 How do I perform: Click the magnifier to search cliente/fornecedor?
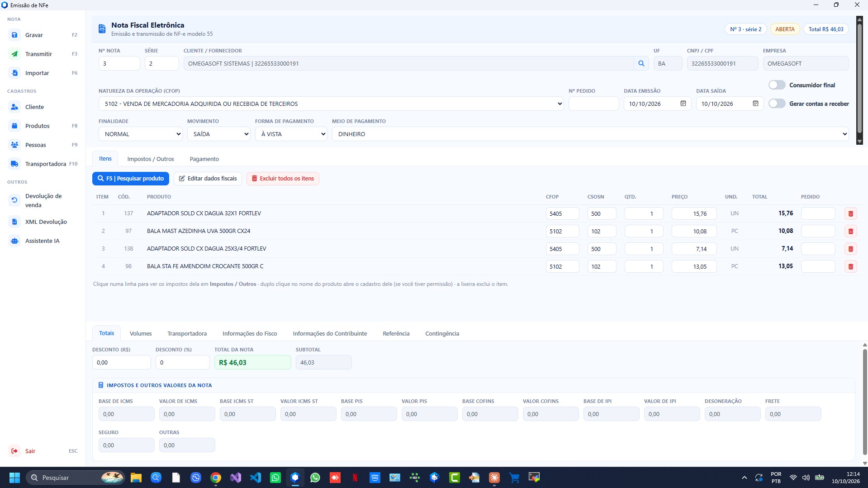[x=641, y=63]
